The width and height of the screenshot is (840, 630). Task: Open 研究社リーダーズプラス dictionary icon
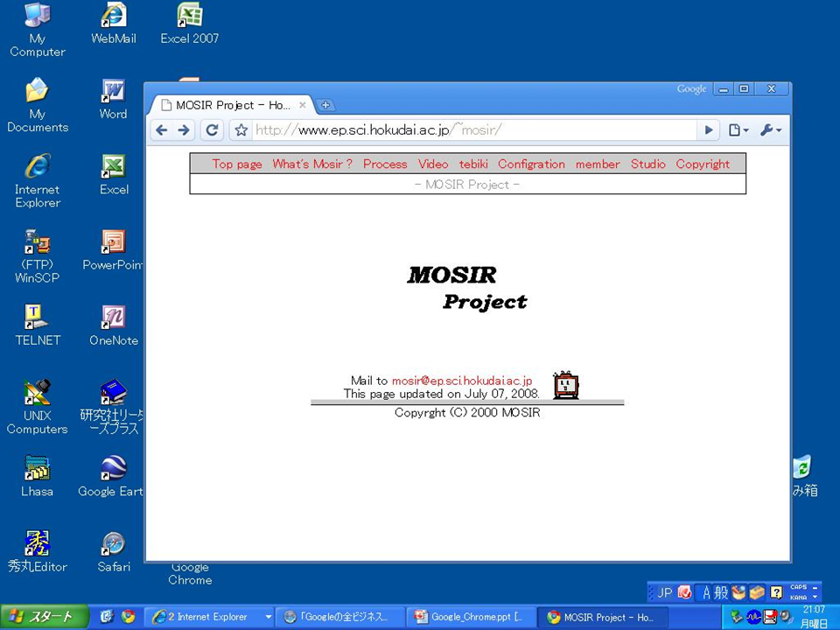[x=113, y=407]
